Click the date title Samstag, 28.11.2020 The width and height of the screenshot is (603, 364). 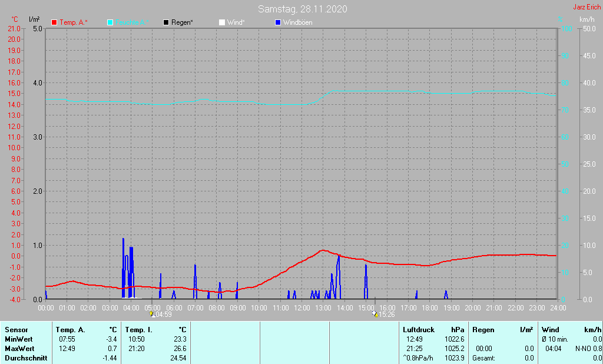coord(302,9)
